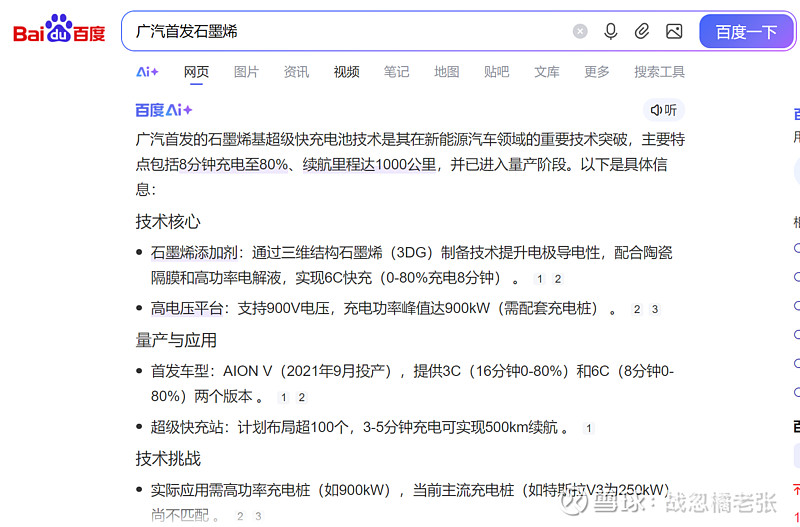The width and height of the screenshot is (800, 527).
Task: Click the 石墨烯添加剂 underlined term
Action: (194, 253)
